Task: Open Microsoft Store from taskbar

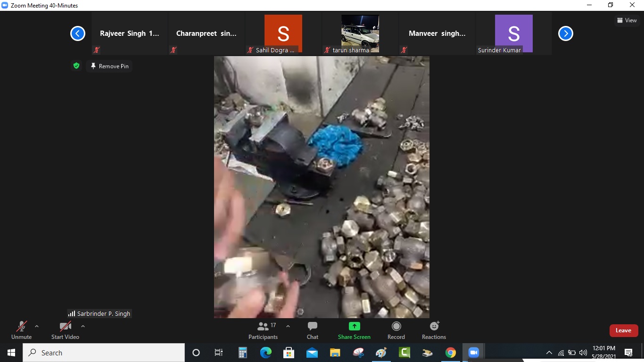Action: (289, 353)
